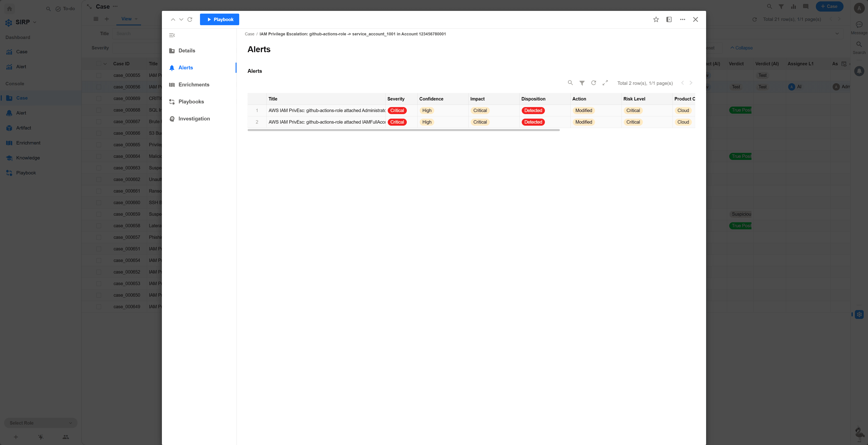This screenshot has width=868, height=445.
Task: Collapse the filter panel
Action: (741, 48)
